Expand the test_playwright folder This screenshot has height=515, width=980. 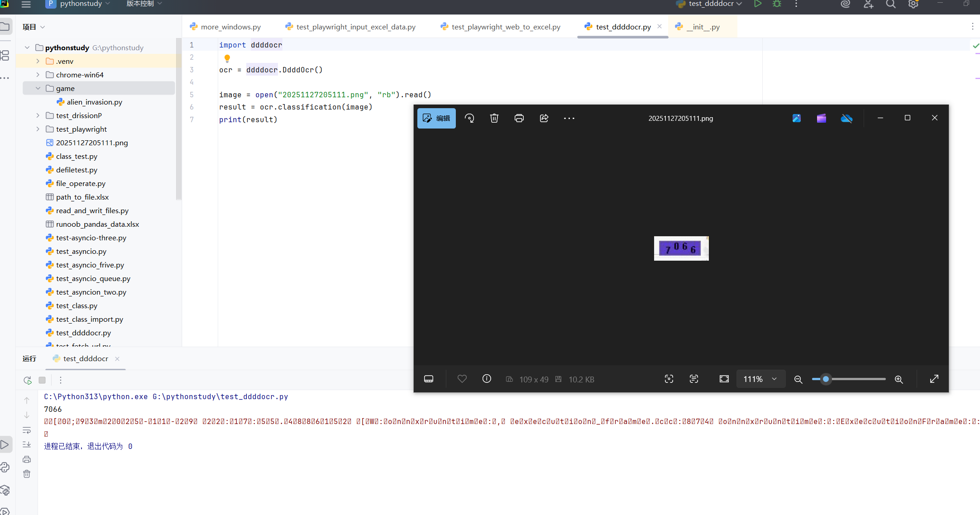click(38, 129)
